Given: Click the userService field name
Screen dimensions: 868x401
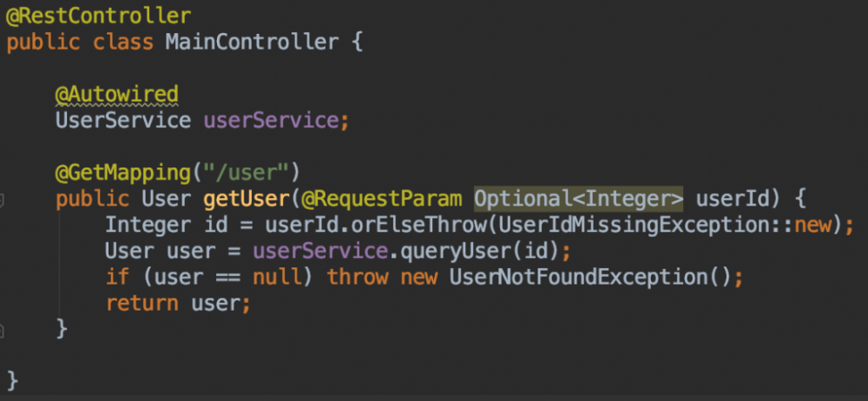Looking at the screenshot, I should tap(270, 120).
